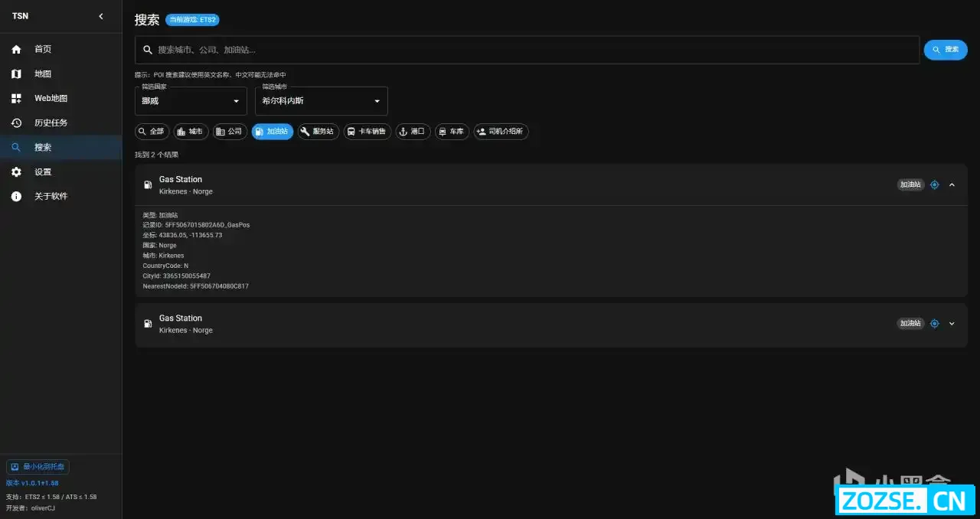980x519 pixels.
Task: Click the CountryCode: N line
Action: 165,266
